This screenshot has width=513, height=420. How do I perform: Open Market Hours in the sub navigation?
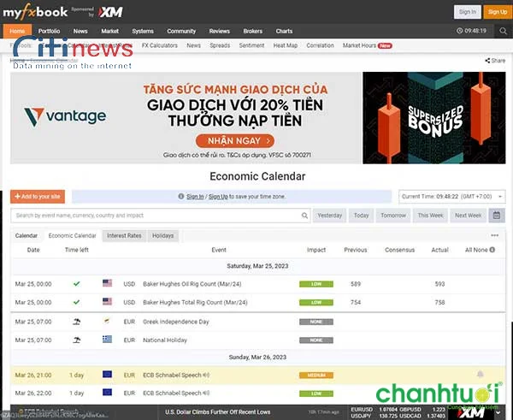point(359,45)
